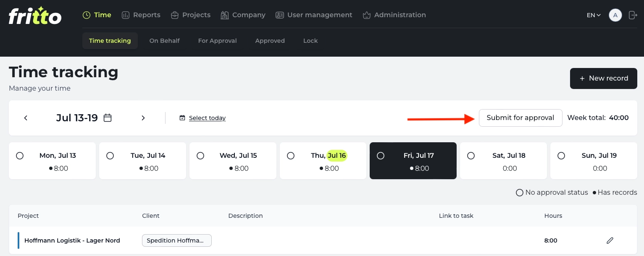
Task: Go to next week arrow
Action: (x=143, y=118)
